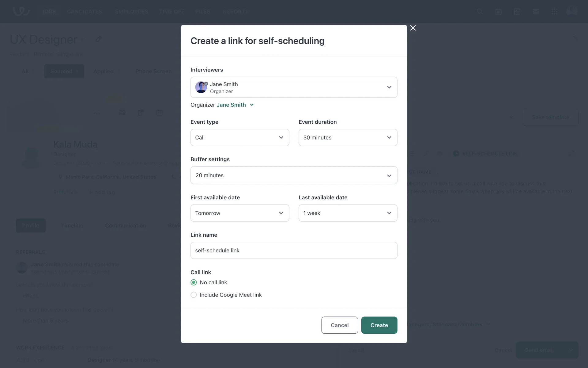Image resolution: width=588 pixels, height=368 pixels.
Task: Click the search icon in top bar
Action: [480, 12]
